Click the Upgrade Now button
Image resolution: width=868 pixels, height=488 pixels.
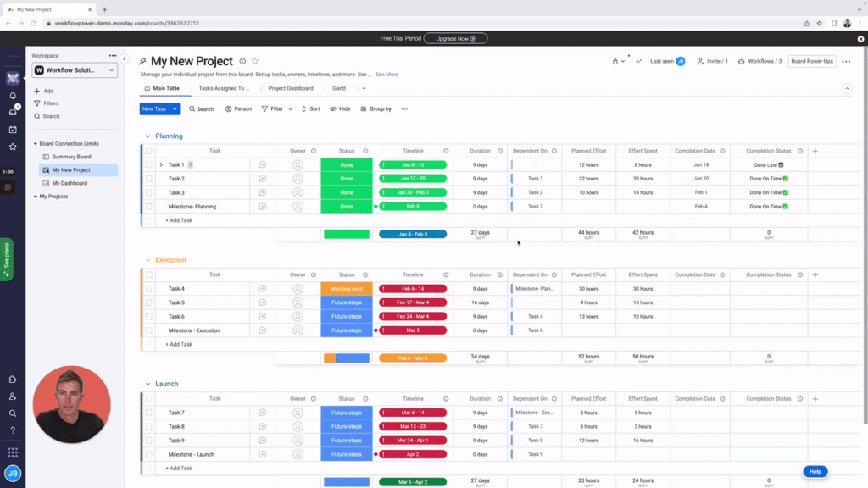(455, 39)
